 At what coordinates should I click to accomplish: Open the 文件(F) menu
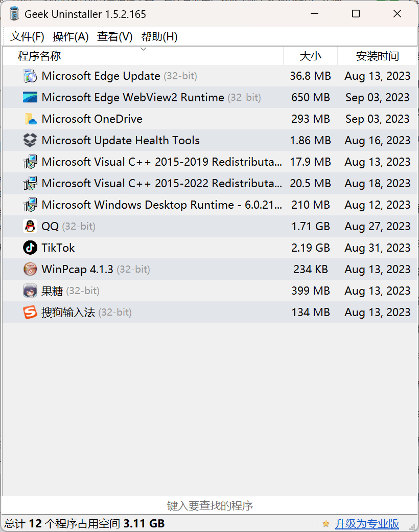(27, 37)
